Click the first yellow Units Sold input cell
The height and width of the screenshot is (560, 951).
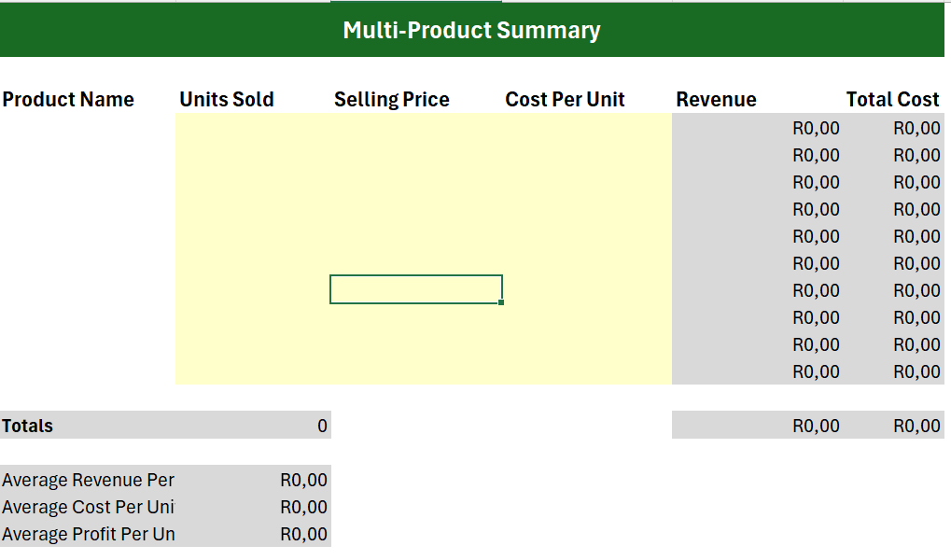(x=252, y=128)
